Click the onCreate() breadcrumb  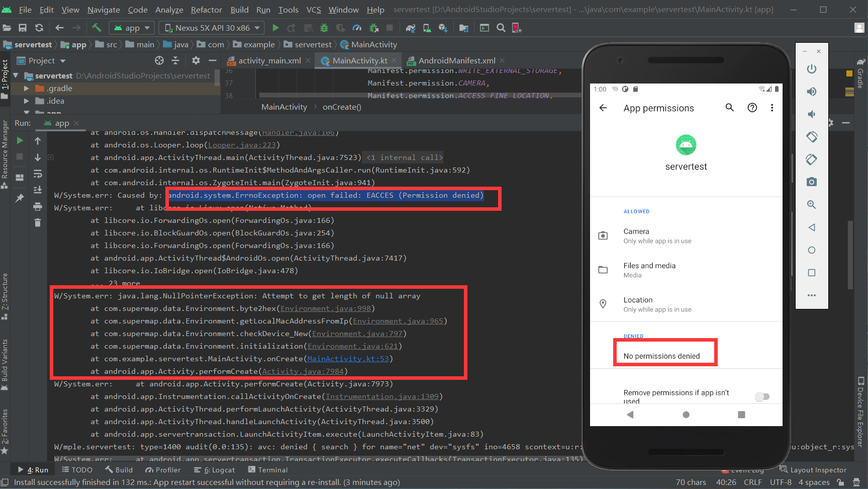(x=342, y=107)
